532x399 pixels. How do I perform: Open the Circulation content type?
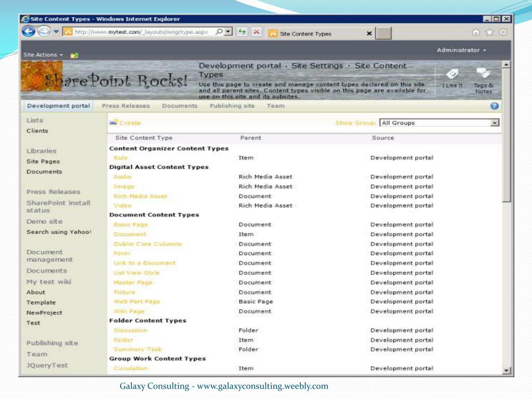click(x=130, y=368)
